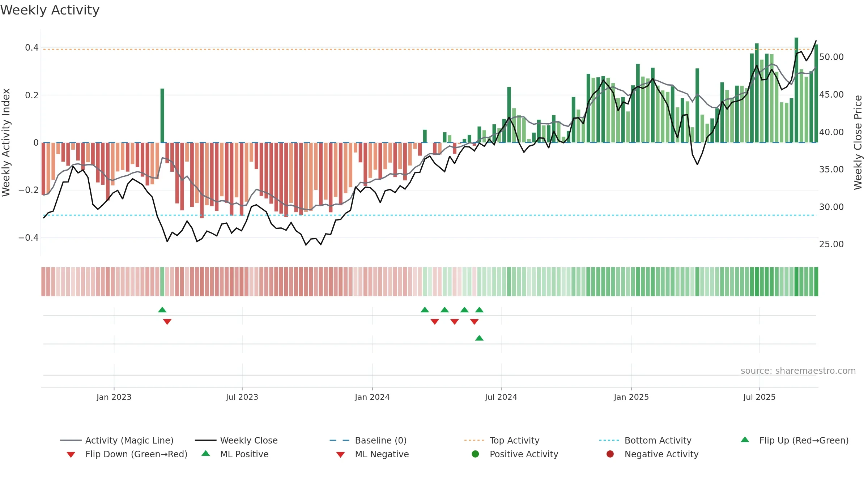Toggle the Activity (Magic Line) legend entry
This screenshot has height=488, width=868.
point(117,440)
